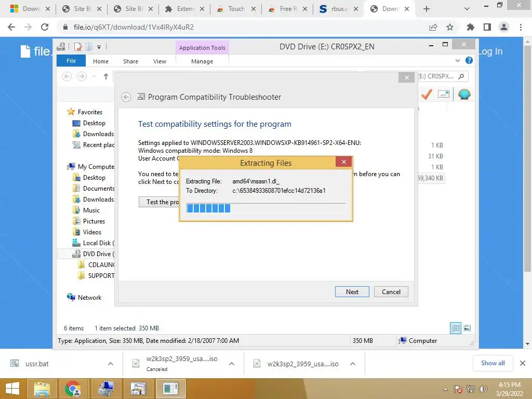
Task: Click the Explorer help question mark icon
Action: pos(469,60)
